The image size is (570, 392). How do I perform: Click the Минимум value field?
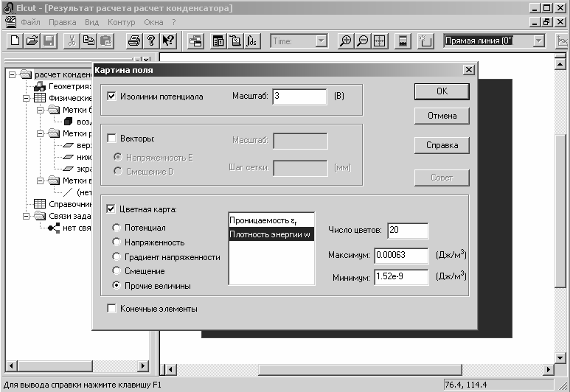tap(401, 277)
